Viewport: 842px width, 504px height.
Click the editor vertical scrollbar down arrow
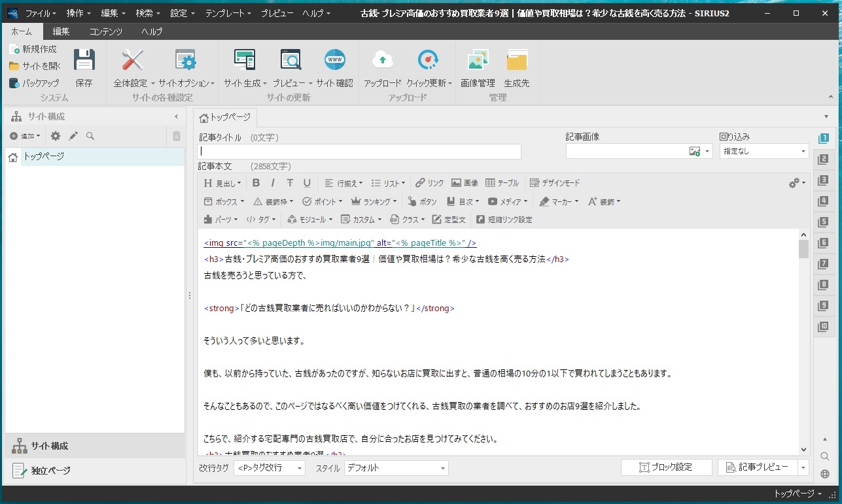click(804, 449)
